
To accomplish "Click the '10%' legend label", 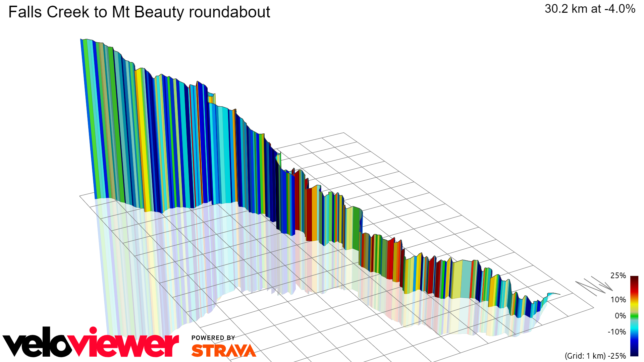I will [x=618, y=300].
